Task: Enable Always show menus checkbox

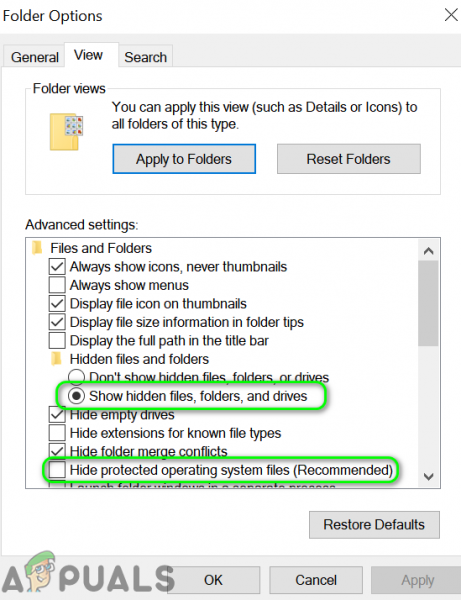Action: [x=57, y=285]
